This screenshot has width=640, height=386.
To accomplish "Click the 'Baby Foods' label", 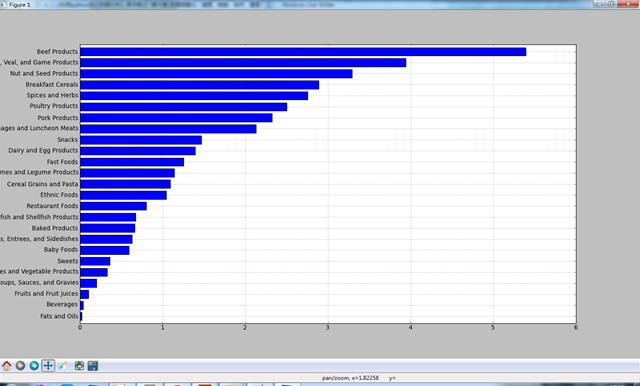I will tap(61, 249).
